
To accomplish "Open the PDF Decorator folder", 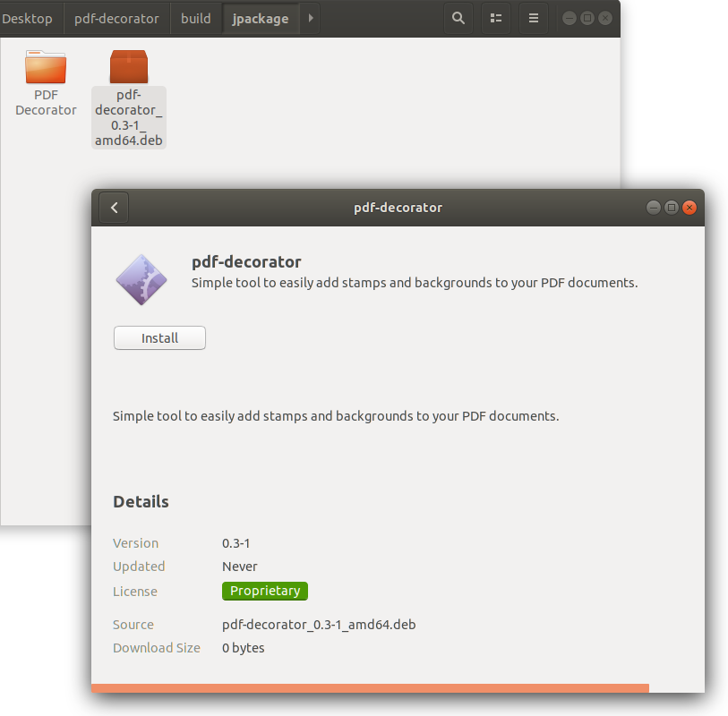I will [46, 67].
